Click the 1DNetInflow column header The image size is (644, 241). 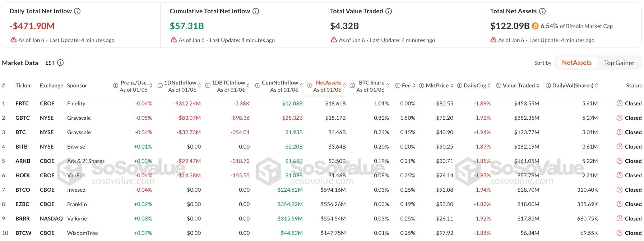(x=180, y=83)
